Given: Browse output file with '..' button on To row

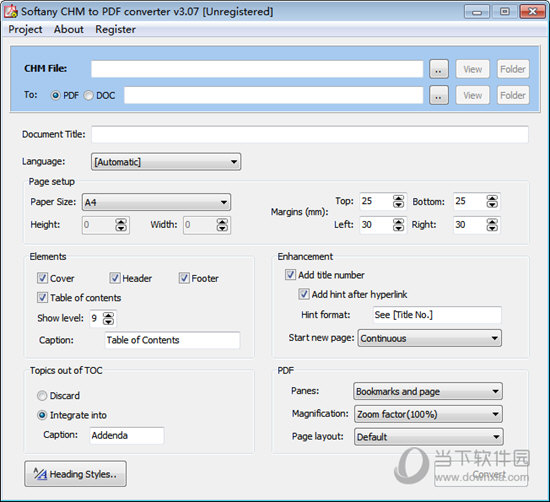Looking at the screenshot, I should coord(439,95).
